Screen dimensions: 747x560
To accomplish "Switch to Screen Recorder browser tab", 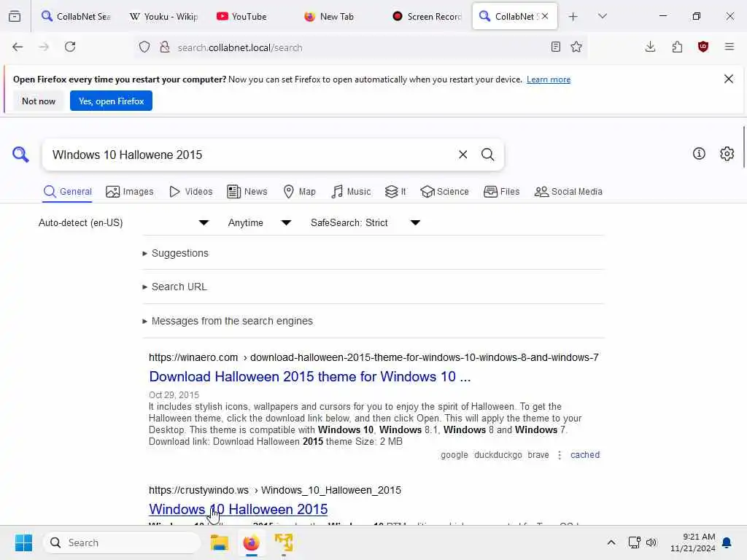I will [x=427, y=17].
